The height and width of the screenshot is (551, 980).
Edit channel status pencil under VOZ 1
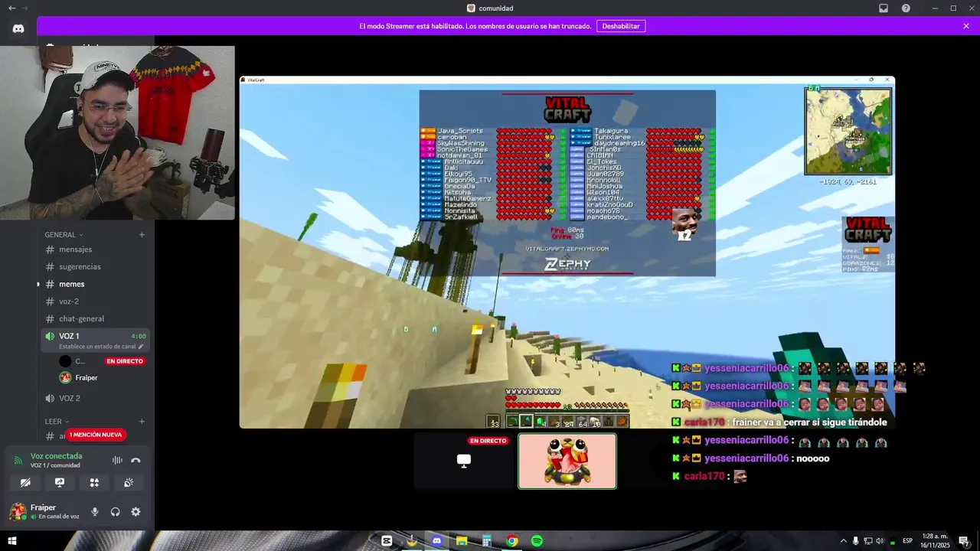click(x=141, y=347)
